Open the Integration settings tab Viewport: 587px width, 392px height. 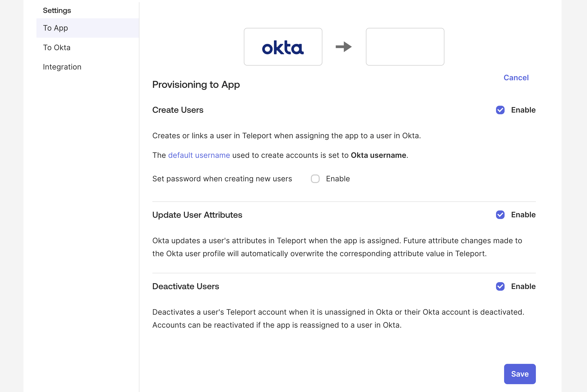[x=62, y=67]
